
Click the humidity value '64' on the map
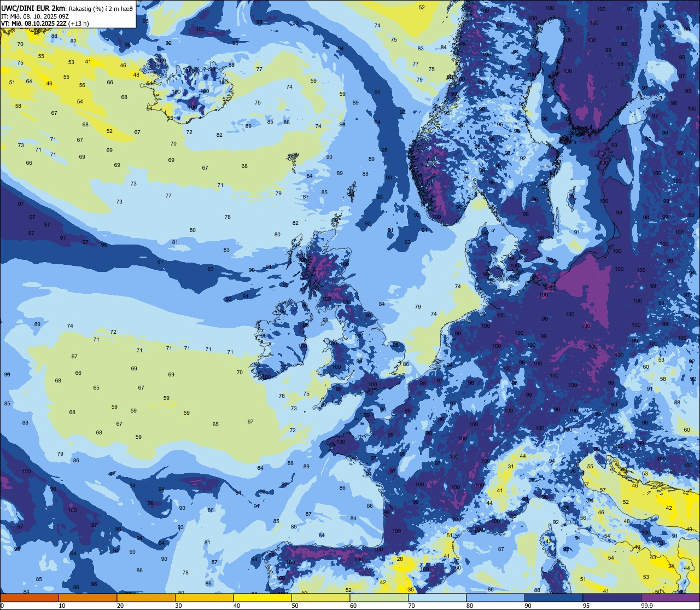click(x=29, y=82)
